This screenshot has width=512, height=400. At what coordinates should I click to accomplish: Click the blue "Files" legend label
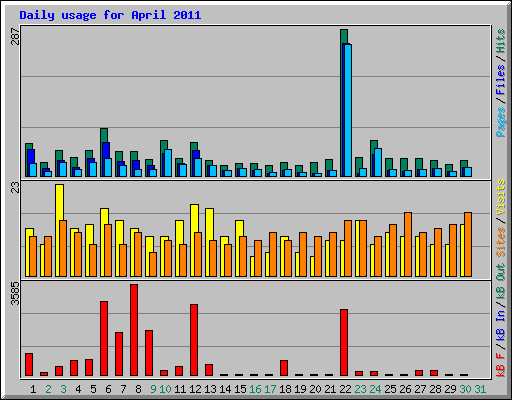500,80
